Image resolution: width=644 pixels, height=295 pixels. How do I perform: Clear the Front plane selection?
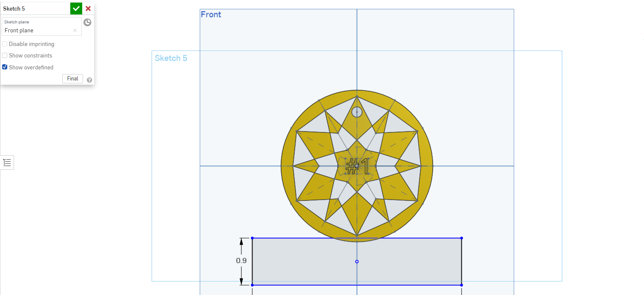click(75, 31)
